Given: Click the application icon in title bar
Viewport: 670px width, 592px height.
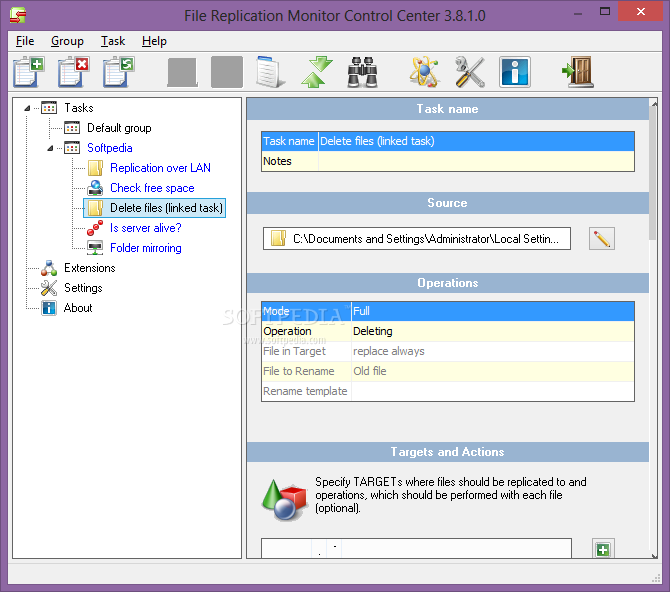Looking at the screenshot, I should click(18, 15).
